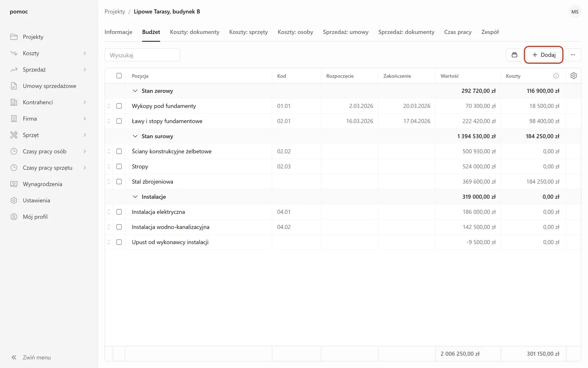The width and height of the screenshot is (588, 368).
Task: Click the Sprzedaż trend-up icon
Action: (x=14, y=70)
